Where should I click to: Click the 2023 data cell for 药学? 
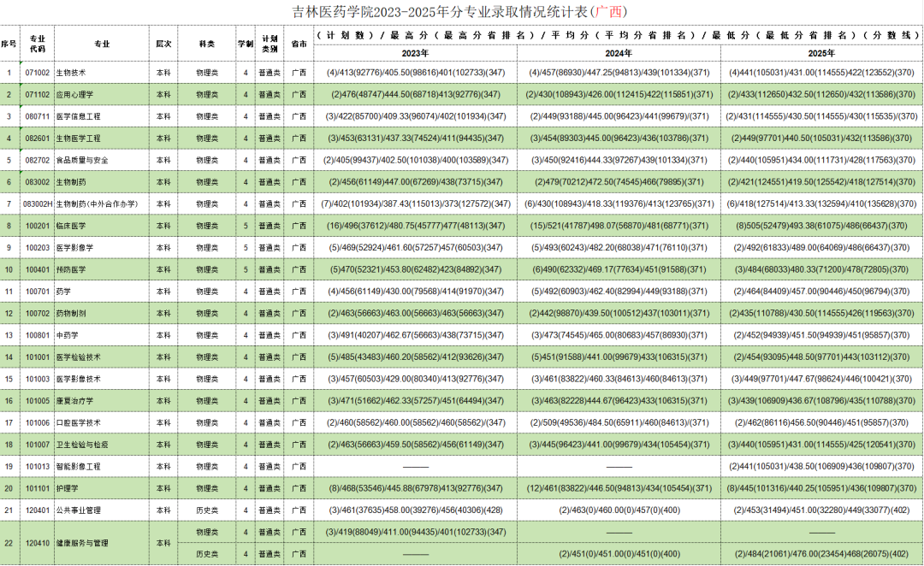(416, 292)
